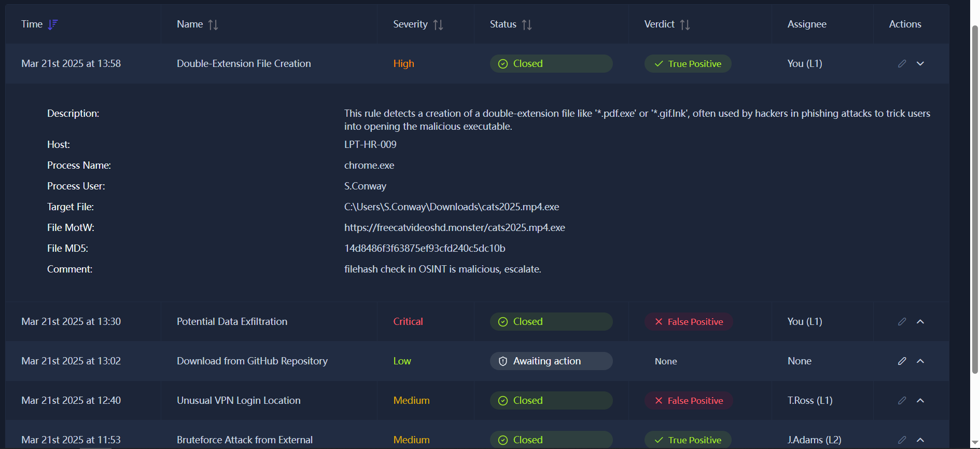The height and width of the screenshot is (449, 980).
Task: Click the File MD5 hash value
Action: point(425,248)
